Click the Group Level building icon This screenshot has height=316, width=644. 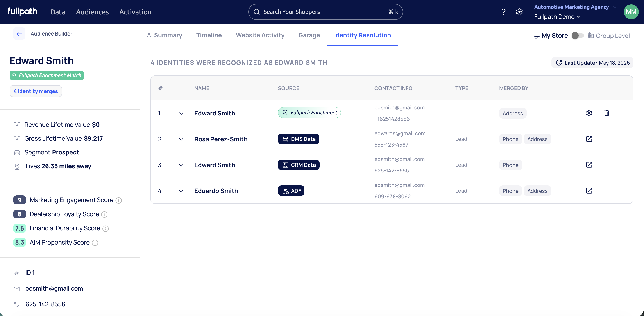[x=590, y=36]
